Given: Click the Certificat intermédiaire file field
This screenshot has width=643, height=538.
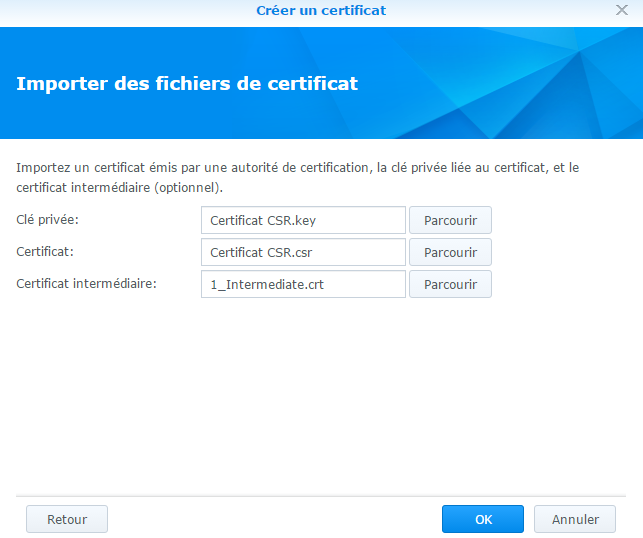Looking at the screenshot, I should click(x=303, y=284).
